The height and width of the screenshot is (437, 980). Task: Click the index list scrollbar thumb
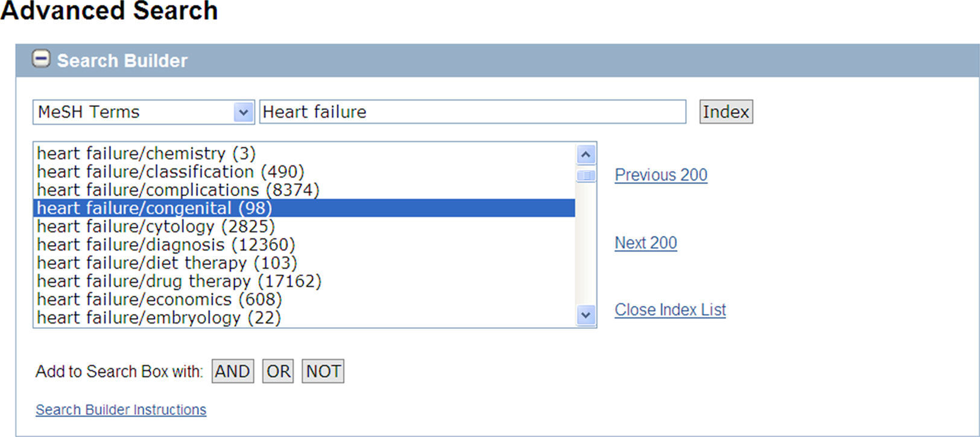pos(586,176)
